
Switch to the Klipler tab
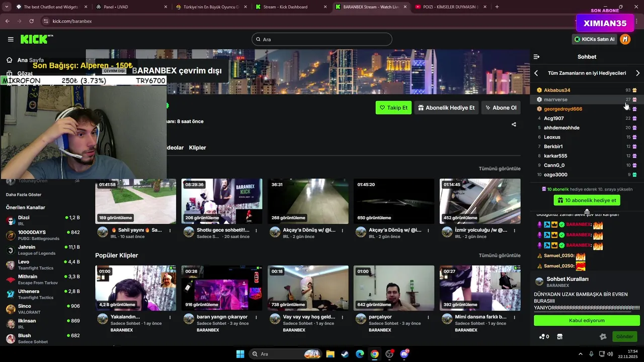[197, 148]
